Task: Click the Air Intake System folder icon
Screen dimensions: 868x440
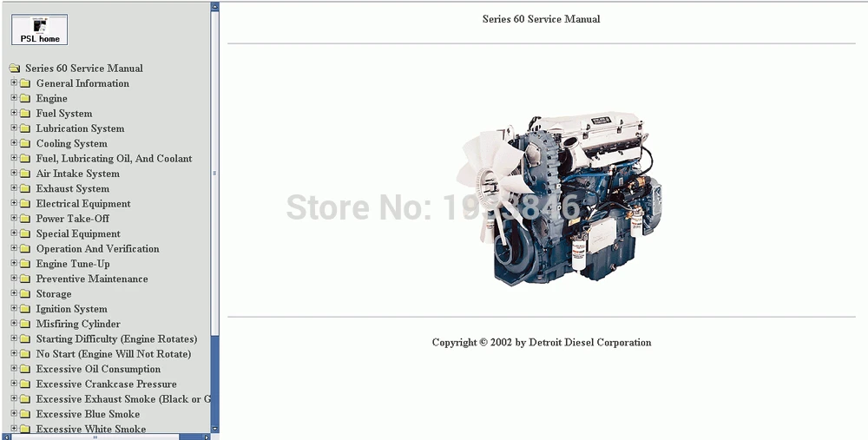Action: tap(25, 174)
